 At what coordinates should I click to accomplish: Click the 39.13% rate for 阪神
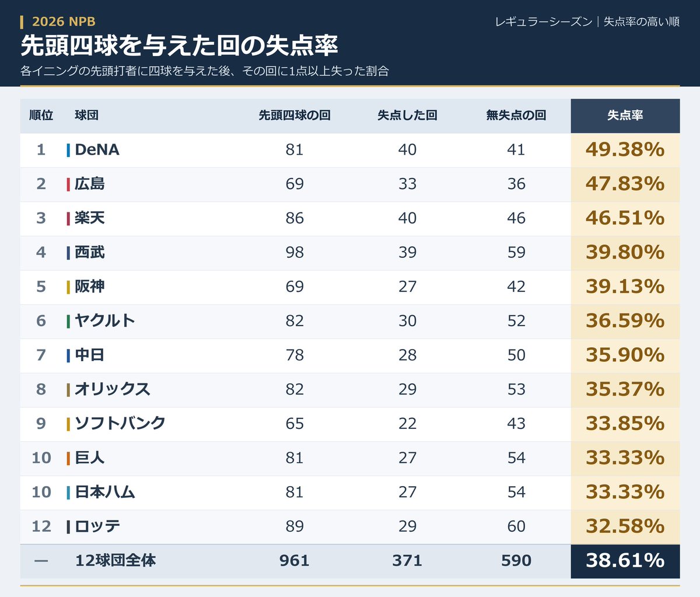pos(625,287)
